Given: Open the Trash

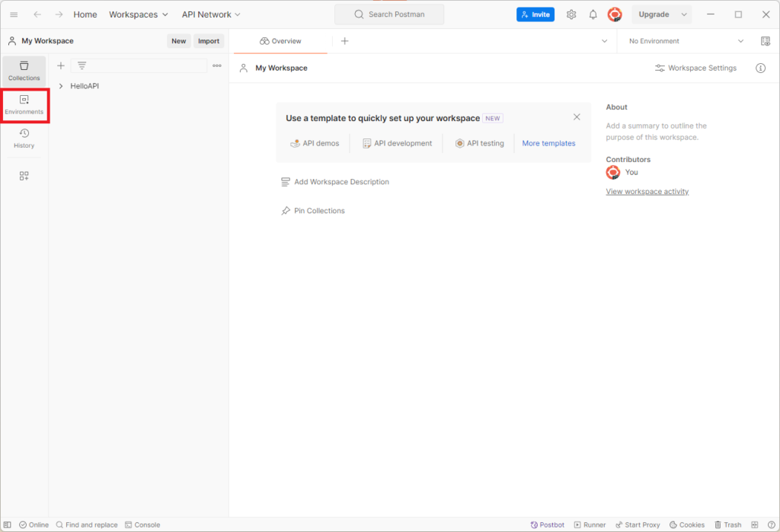Looking at the screenshot, I should (727, 524).
